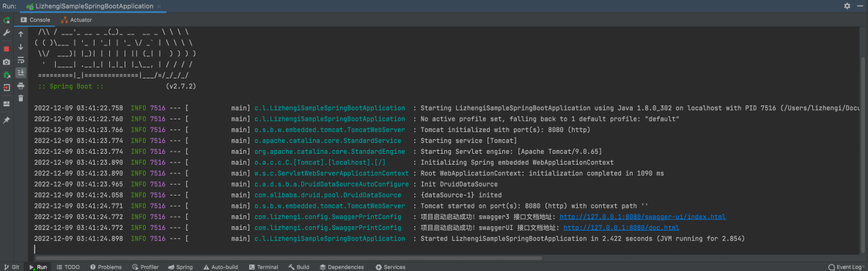
Task: Click the '(v2.7.2)' version text
Action: [x=180, y=87]
